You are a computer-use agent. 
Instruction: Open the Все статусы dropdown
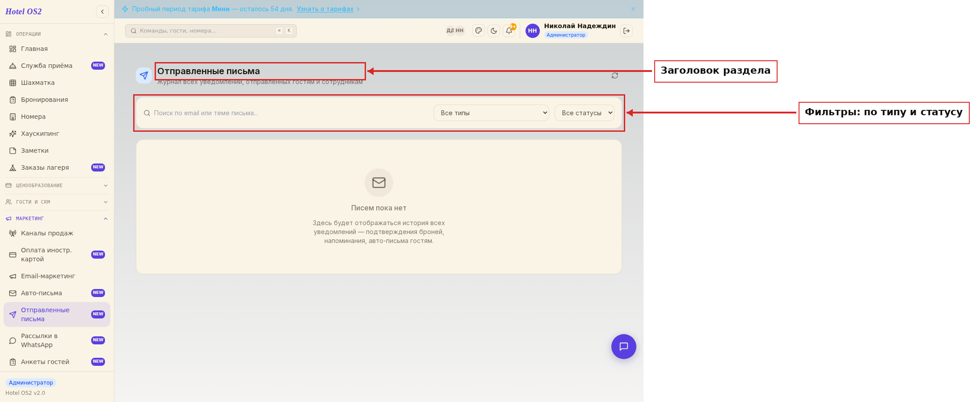click(x=585, y=113)
